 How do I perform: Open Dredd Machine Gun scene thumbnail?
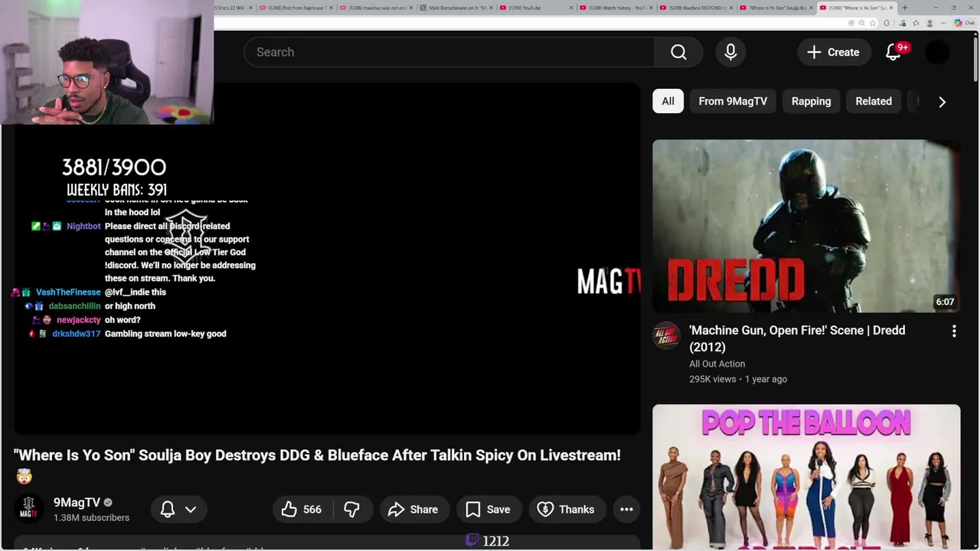806,226
